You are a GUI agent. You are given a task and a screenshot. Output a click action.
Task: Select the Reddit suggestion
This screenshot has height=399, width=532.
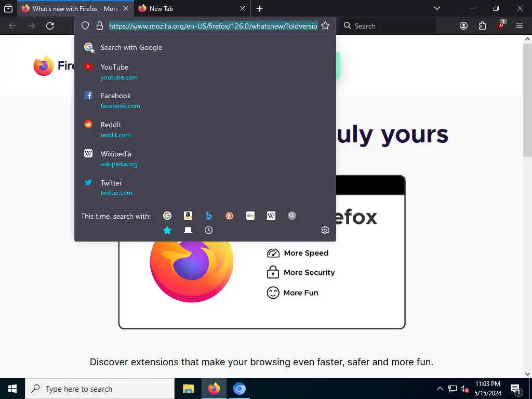coord(205,129)
